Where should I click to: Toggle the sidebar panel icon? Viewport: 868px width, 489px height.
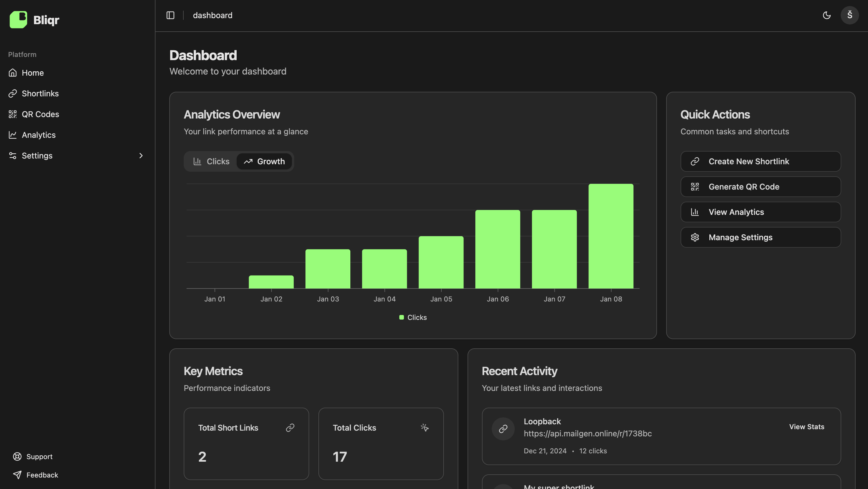coord(170,15)
